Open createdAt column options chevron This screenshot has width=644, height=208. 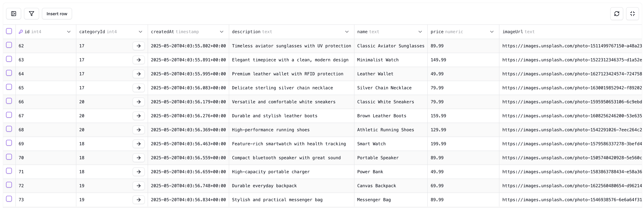coord(221,32)
